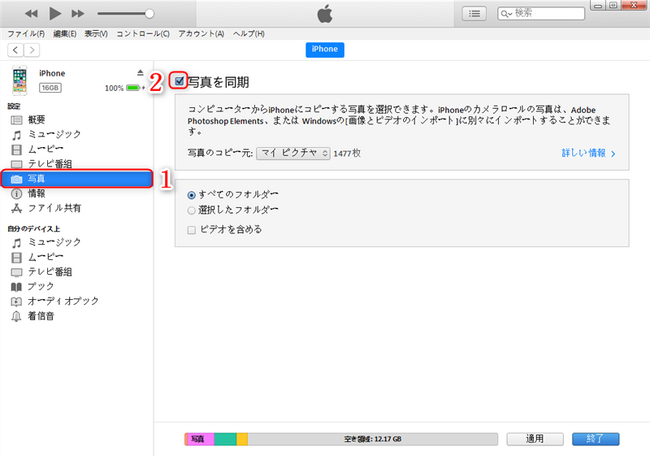Click the 終了 button
The width and height of the screenshot is (650, 456).
596,439
